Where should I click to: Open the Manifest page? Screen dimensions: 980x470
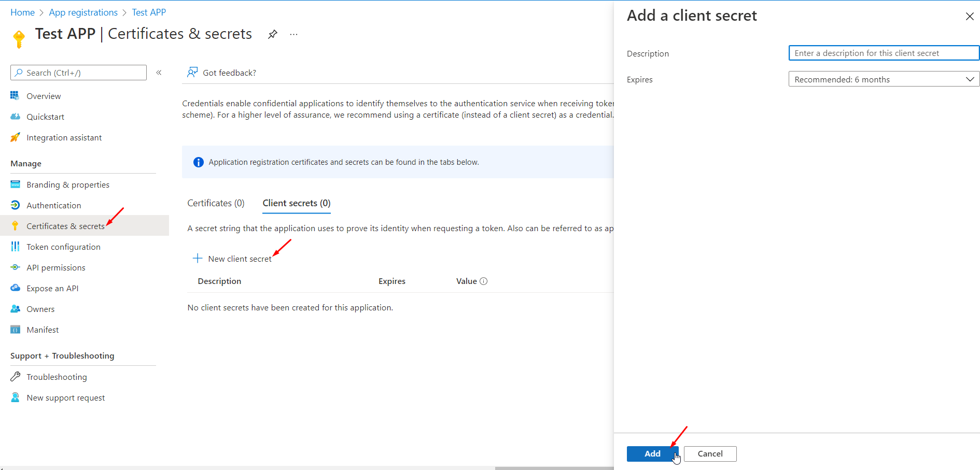43,330
